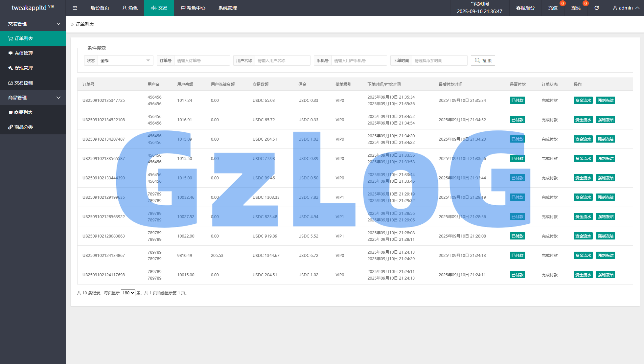Screen dimensions: 644x364
Task: Click 资金流水 for order UB2509102135347725
Action: [583, 101]
